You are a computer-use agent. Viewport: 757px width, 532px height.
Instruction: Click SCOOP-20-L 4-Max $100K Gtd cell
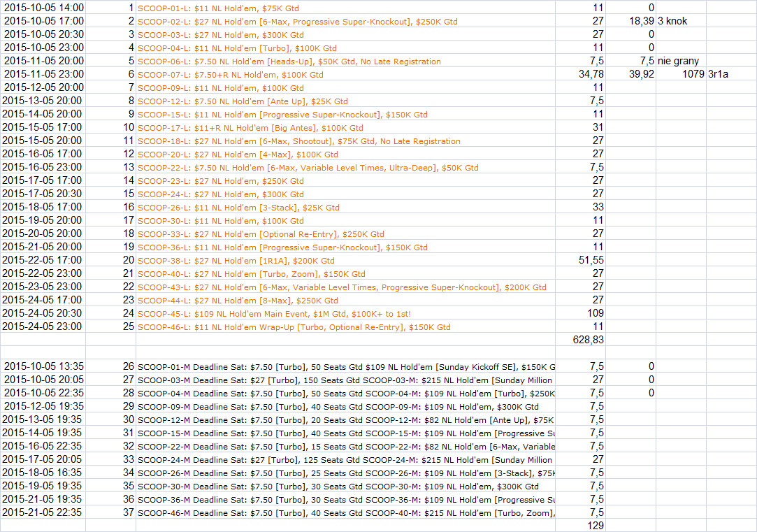tap(345, 154)
